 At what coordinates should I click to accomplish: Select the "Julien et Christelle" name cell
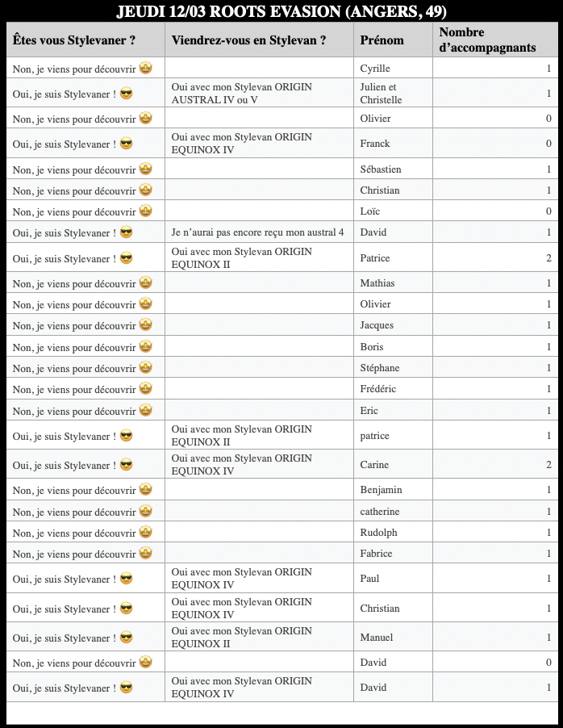(381, 94)
